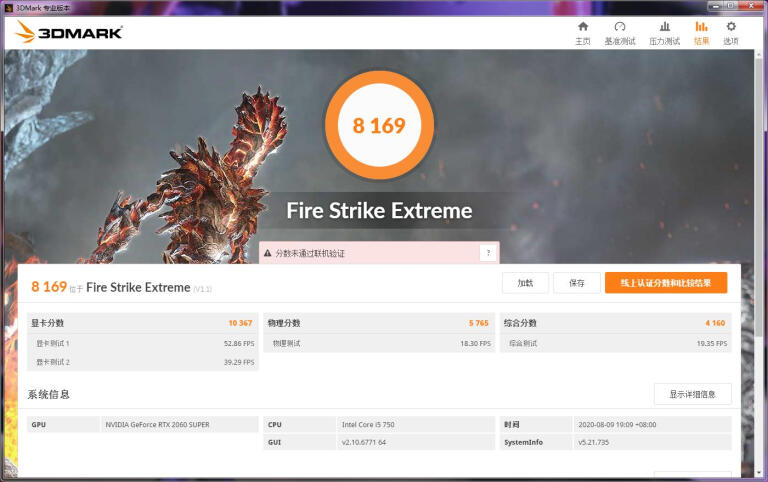Click the question mark help button
Screen dimensions: 768x482
tap(488, 253)
